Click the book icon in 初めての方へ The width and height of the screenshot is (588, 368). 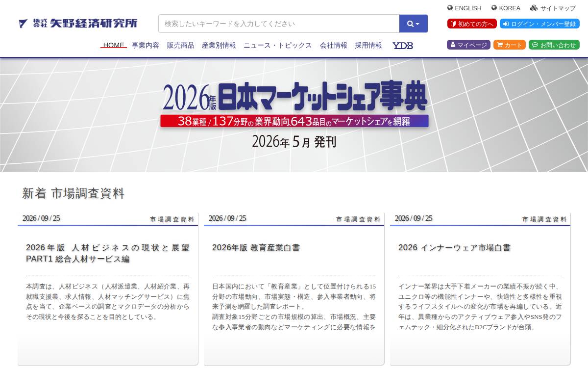[x=453, y=24]
